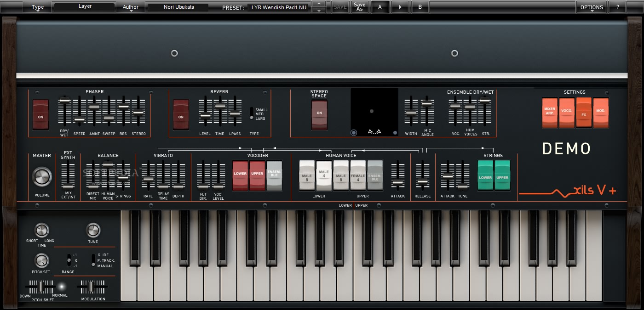
Task: Click the stereo space position display
Action: [374, 113]
